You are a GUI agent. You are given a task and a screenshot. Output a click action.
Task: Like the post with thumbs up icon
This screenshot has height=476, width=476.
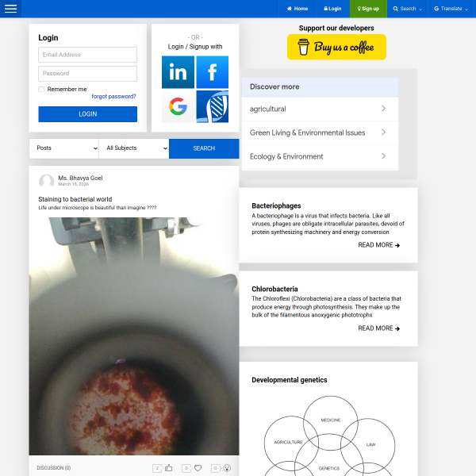click(169, 468)
